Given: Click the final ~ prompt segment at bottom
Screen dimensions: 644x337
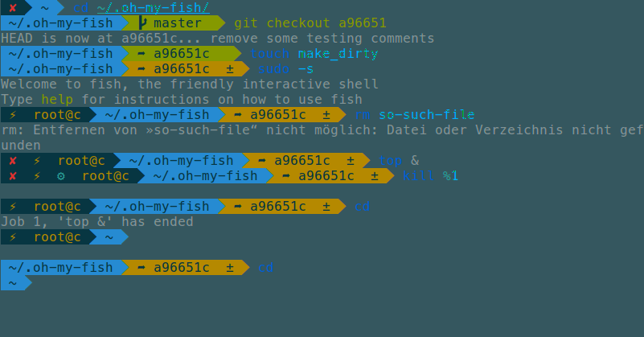Looking at the screenshot, I should pyautogui.click(x=15, y=283).
